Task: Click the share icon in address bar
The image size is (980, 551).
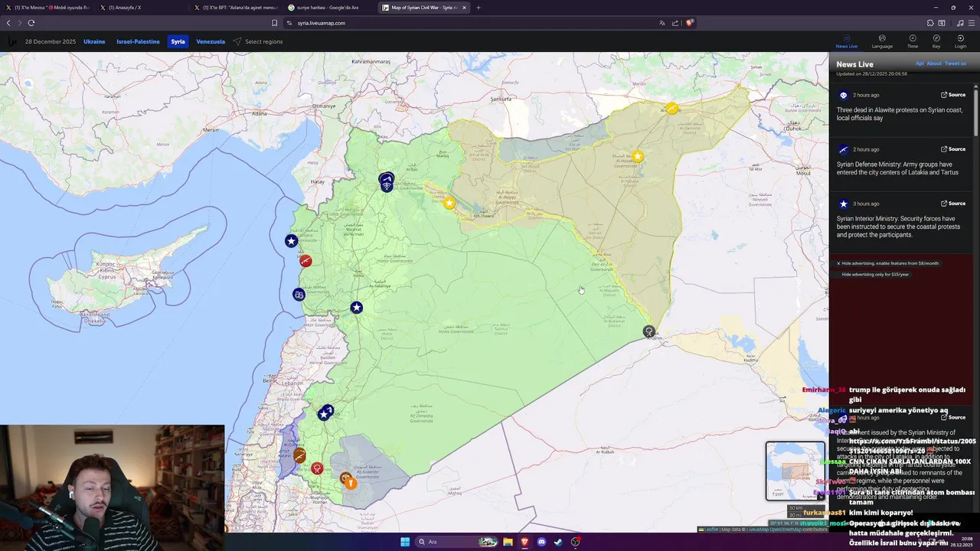Action: tap(675, 23)
